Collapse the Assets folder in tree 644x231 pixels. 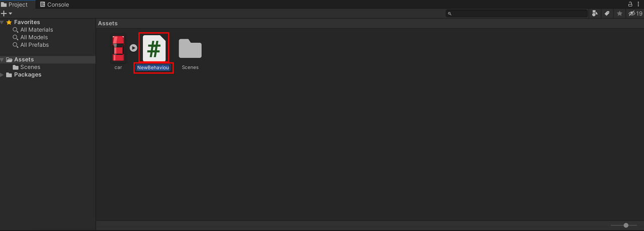click(3, 59)
